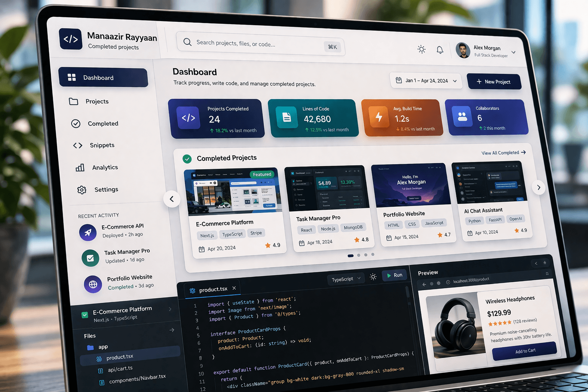Open Analytics from the sidebar chart icon
This screenshot has height=392, width=588.
[80, 167]
